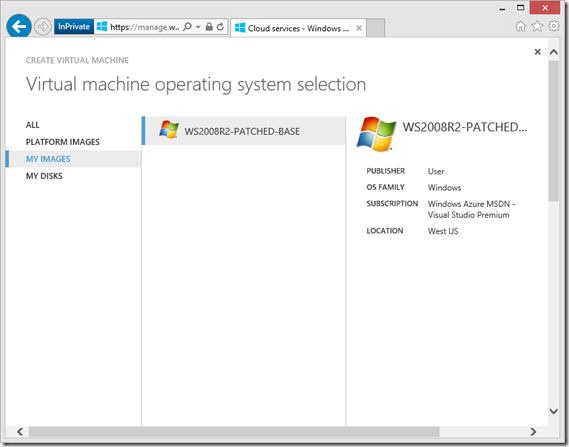569x447 pixels.
Task: Open the browser Home icon
Action: pos(520,26)
